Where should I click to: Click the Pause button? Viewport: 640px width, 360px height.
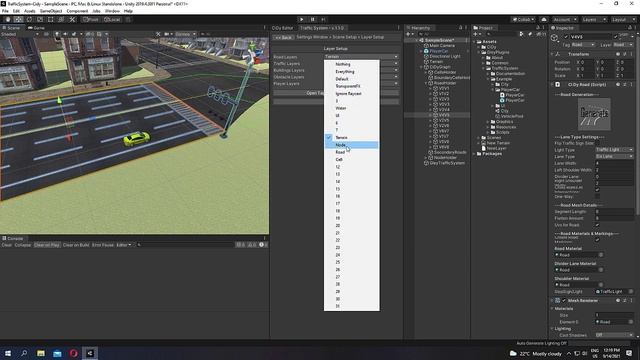click(313, 20)
